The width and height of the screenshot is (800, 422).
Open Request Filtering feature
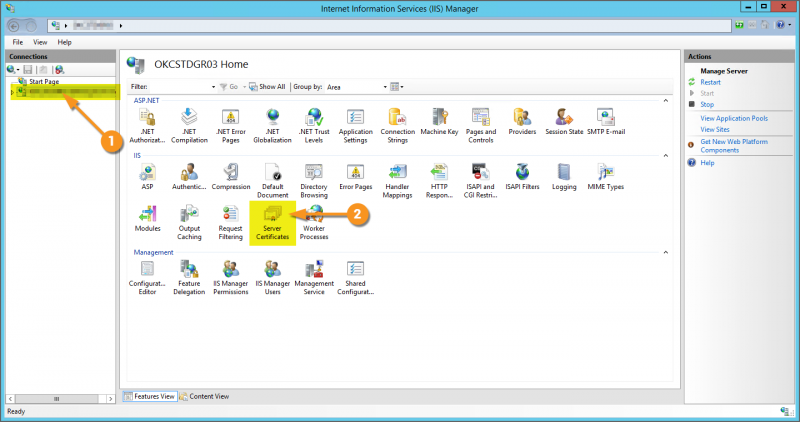pyautogui.click(x=231, y=222)
